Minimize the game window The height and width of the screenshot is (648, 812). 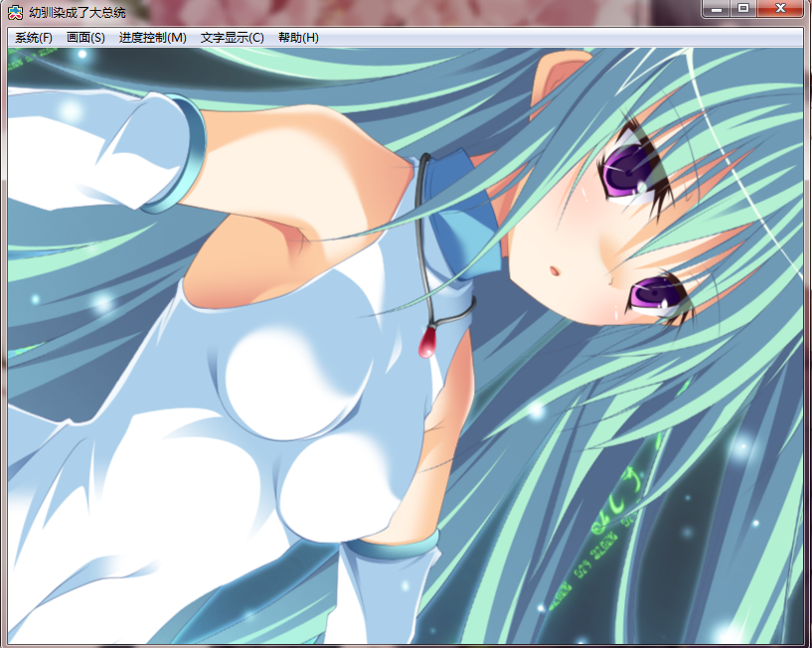[718, 9]
